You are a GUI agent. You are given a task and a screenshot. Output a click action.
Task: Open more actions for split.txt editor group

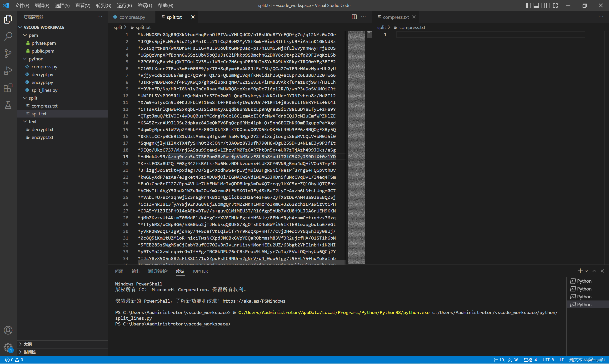coord(364,17)
